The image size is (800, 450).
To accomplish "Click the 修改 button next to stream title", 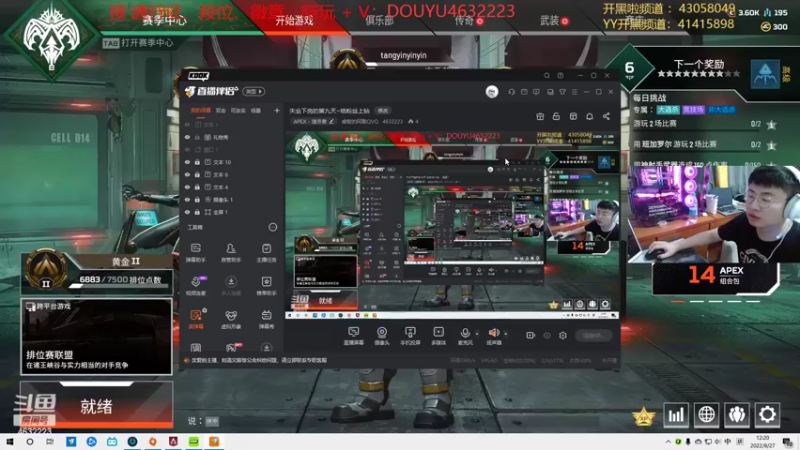I will click(x=383, y=111).
